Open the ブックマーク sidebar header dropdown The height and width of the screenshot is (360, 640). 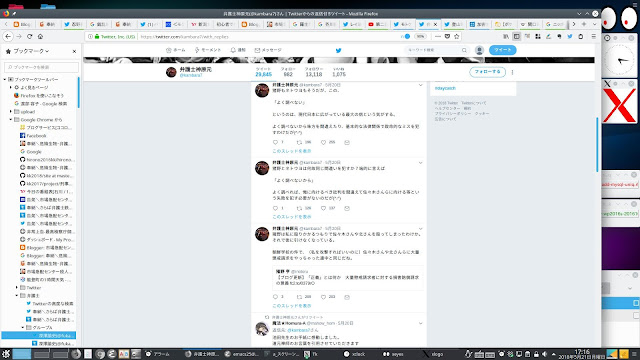tap(31, 51)
